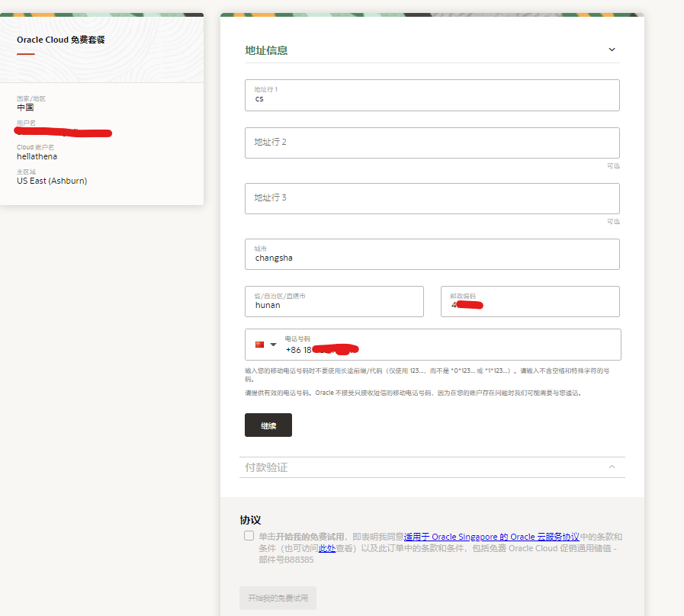This screenshot has height=616, width=684.
Task: Select the 中国 country value text
Action: (25, 107)
